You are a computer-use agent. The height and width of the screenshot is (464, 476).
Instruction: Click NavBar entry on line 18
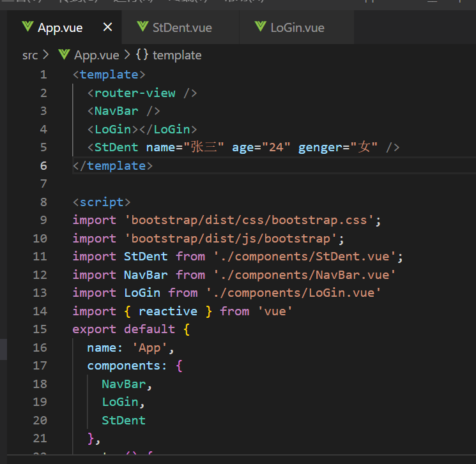tap(123, 384)
